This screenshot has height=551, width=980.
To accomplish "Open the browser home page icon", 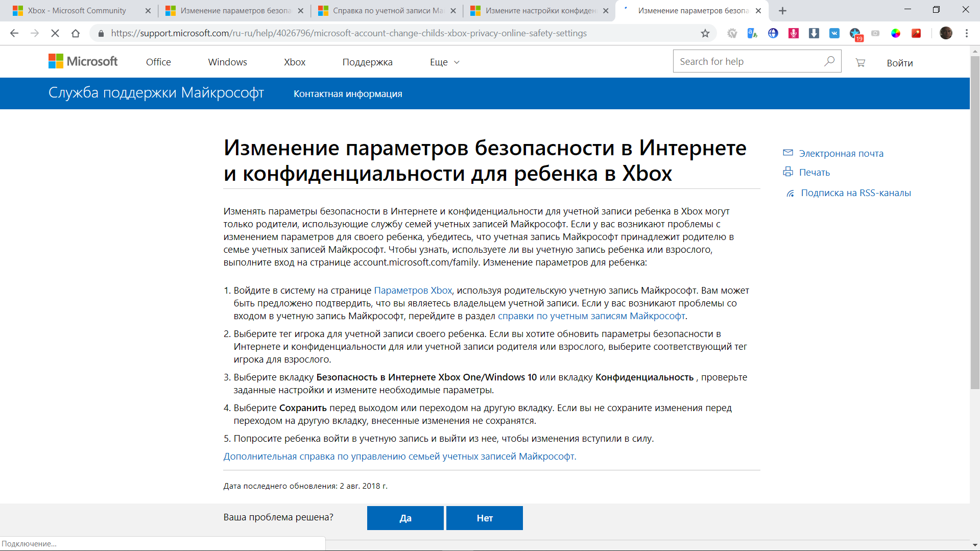I will click(x=76, y=33).
